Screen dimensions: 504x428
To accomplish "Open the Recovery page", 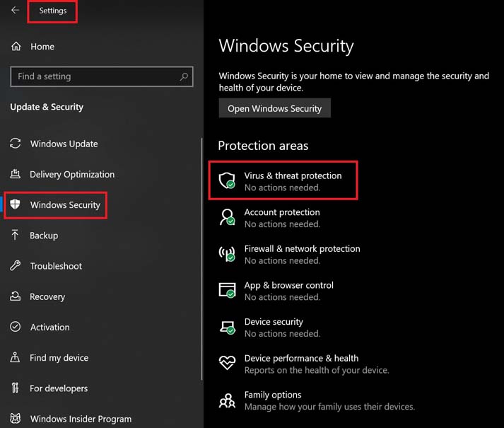I will coord(47,296).
